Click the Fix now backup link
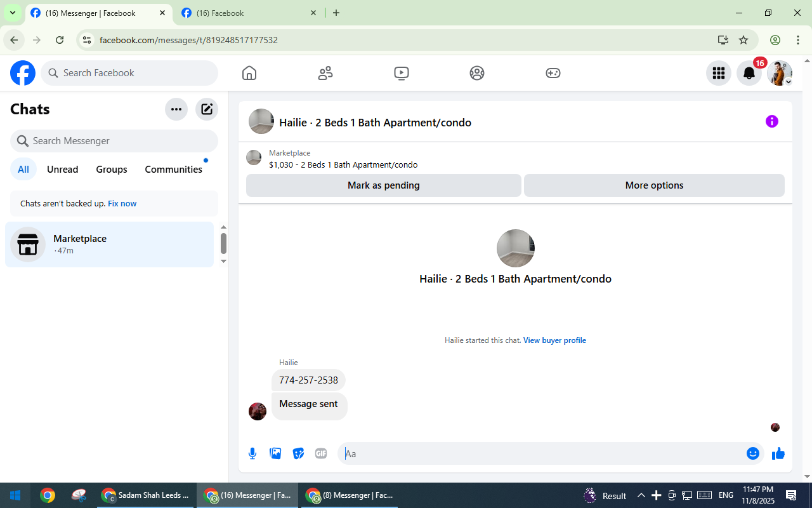This screenshot has width=812, height=508. pos(122,204)
